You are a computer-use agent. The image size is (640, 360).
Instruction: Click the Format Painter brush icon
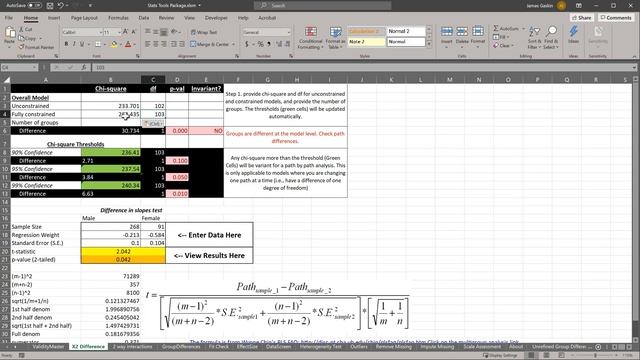coord(21,47)
